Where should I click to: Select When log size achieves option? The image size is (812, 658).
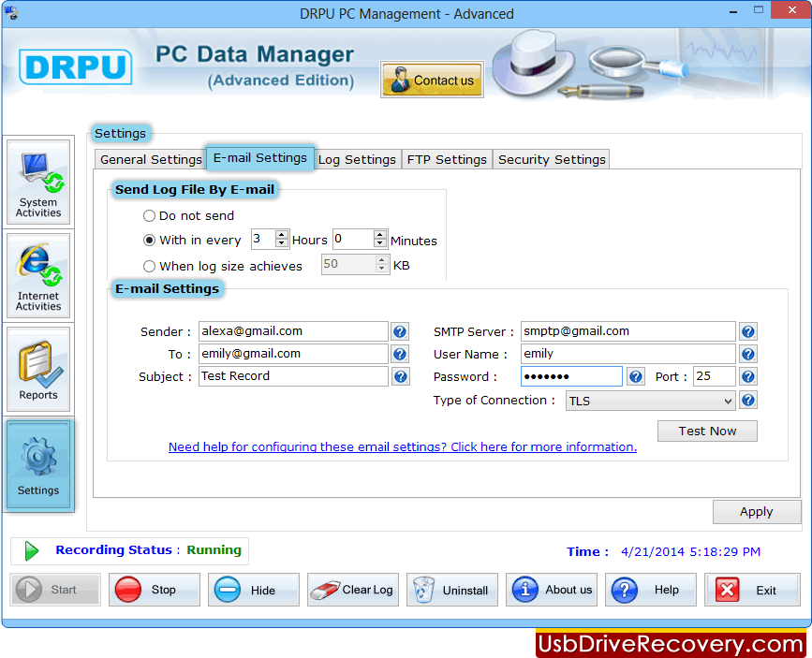click(x=149, y=266)
